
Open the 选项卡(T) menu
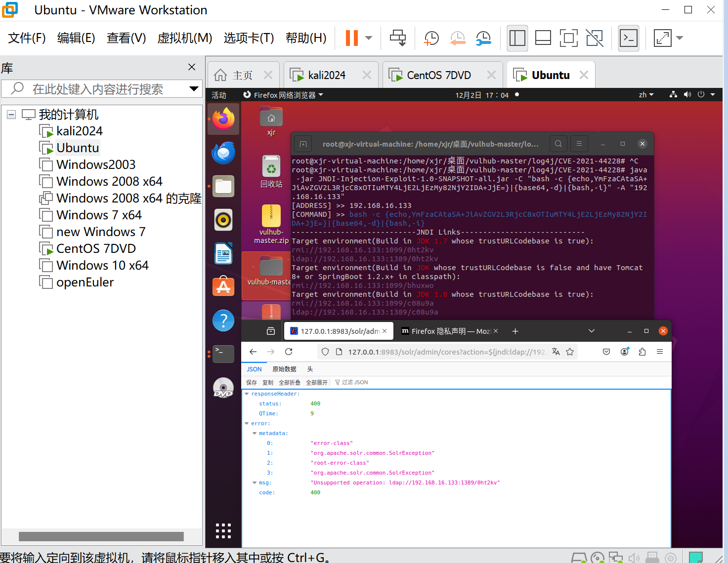[x=249, y=38]
